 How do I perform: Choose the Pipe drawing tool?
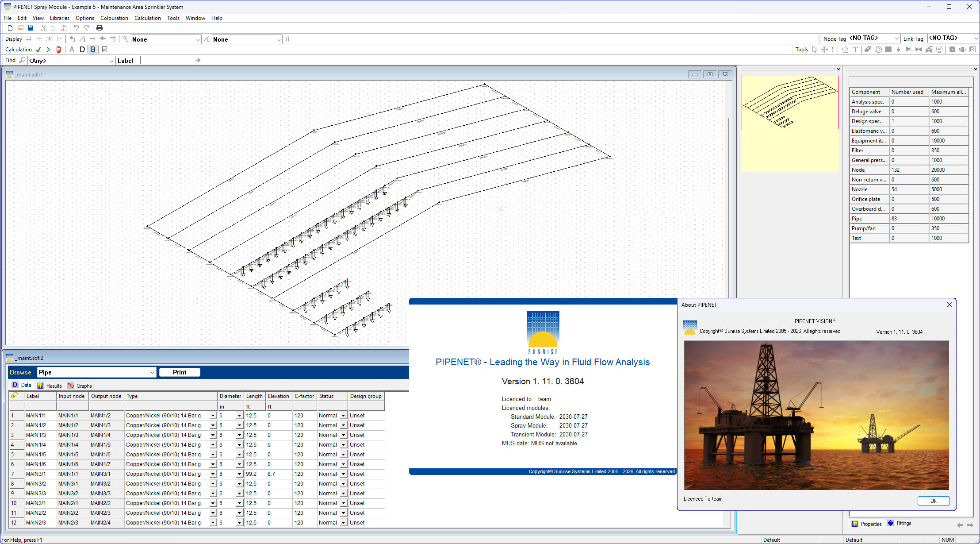pos(868,50)
